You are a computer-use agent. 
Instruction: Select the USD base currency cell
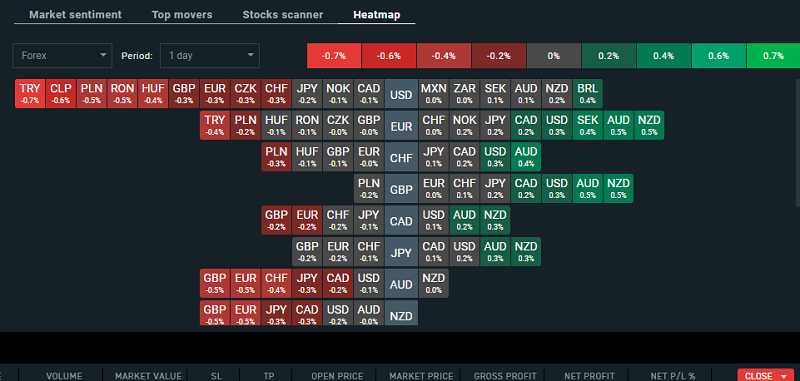click(x=401, y=94)
